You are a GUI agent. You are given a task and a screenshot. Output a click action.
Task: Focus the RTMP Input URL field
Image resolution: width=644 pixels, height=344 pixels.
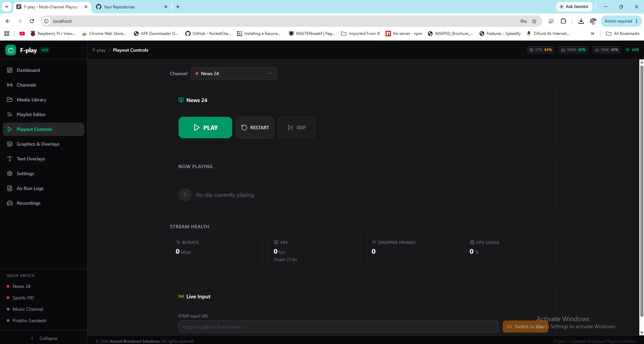click(x=338, y=327)
